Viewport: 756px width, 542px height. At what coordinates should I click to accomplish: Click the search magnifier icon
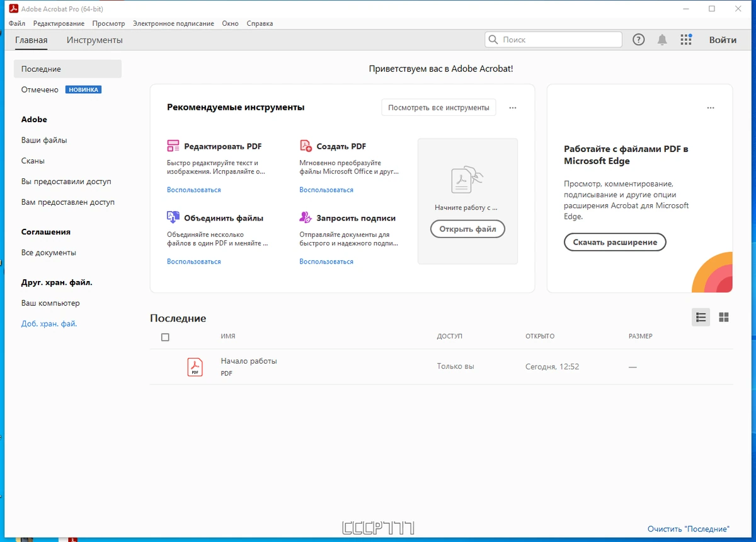click(493, 40)
